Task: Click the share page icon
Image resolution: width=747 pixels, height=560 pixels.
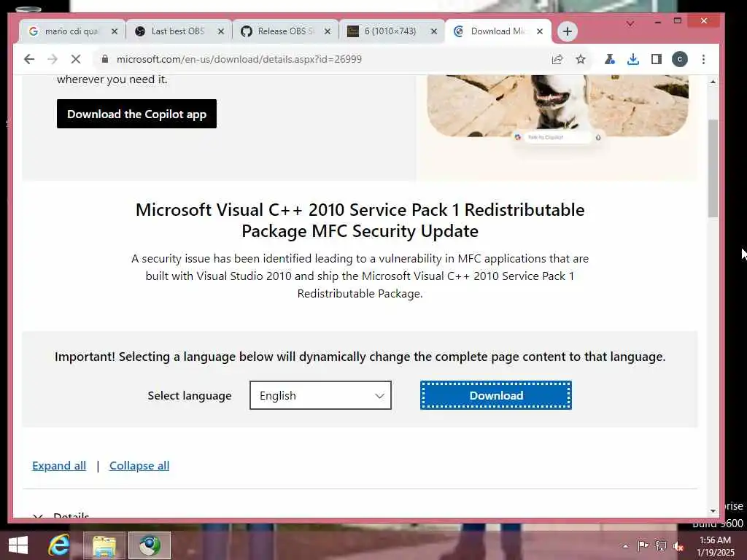Action: pyautogui.click(x=557, y=59)
